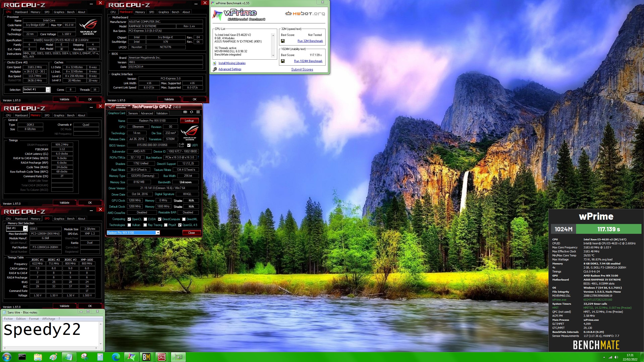
Task: Switch to ROG CPU-Z taskbar icon
Action: point(162,357)
